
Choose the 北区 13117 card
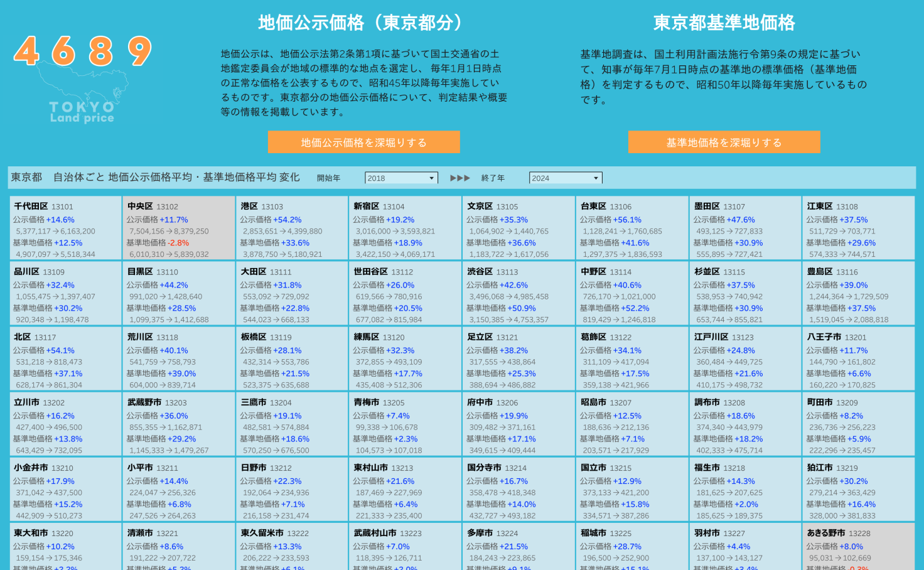(x=66, y=358)
